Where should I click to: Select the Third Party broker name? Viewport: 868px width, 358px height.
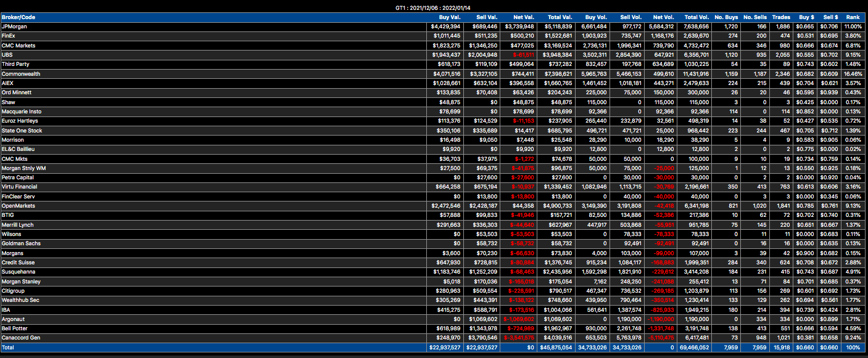tap(15, 64)
